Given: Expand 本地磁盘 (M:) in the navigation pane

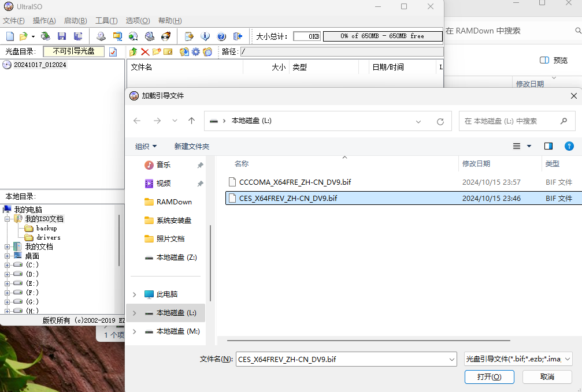Looking at the screenshot, I should pyautogui.click(x=134, y=331).
